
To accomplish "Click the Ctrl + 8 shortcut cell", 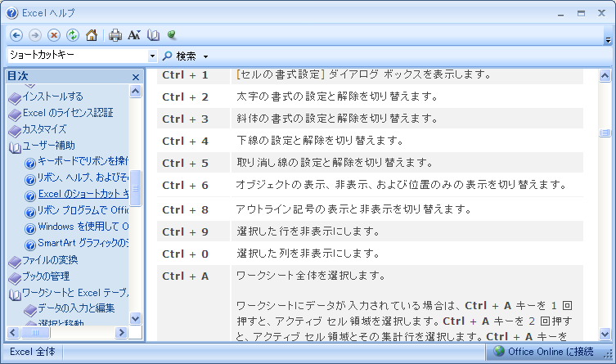I will 193,209.
